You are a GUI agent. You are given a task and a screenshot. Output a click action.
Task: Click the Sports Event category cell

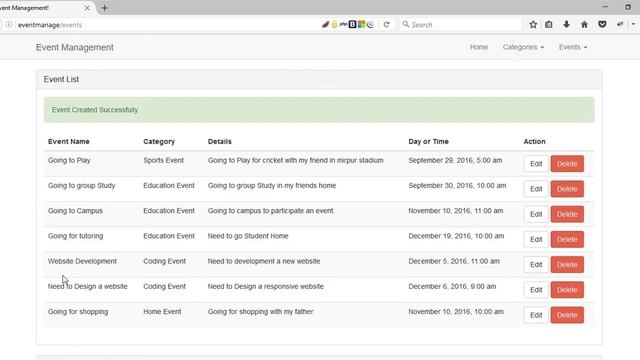163,160
